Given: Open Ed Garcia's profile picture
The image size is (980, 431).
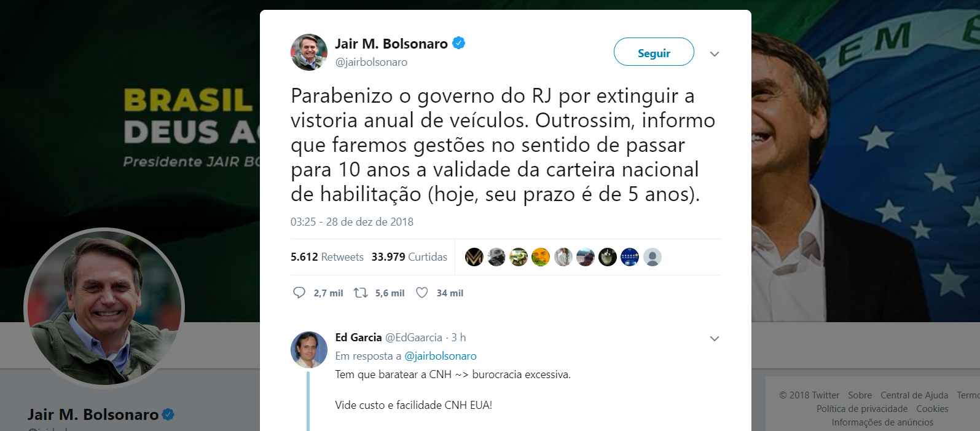Looking at the screenshot, I should [x=309, y=350].
